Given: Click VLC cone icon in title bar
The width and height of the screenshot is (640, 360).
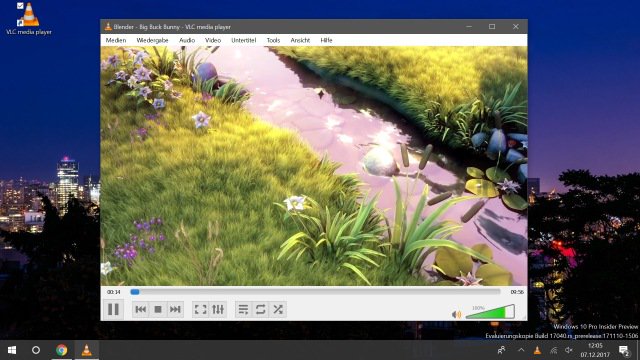Looking at the screenshot, I should click(x=108, y=27).
